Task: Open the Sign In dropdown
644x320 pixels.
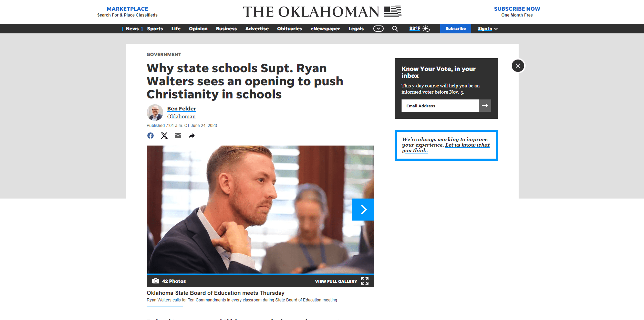Action: pyautogui.click(x=488, y=29)
